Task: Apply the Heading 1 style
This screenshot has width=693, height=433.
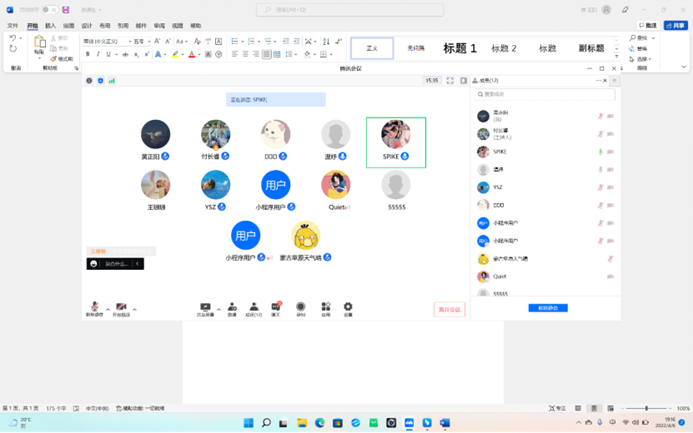Action: (x=460, y=48)
